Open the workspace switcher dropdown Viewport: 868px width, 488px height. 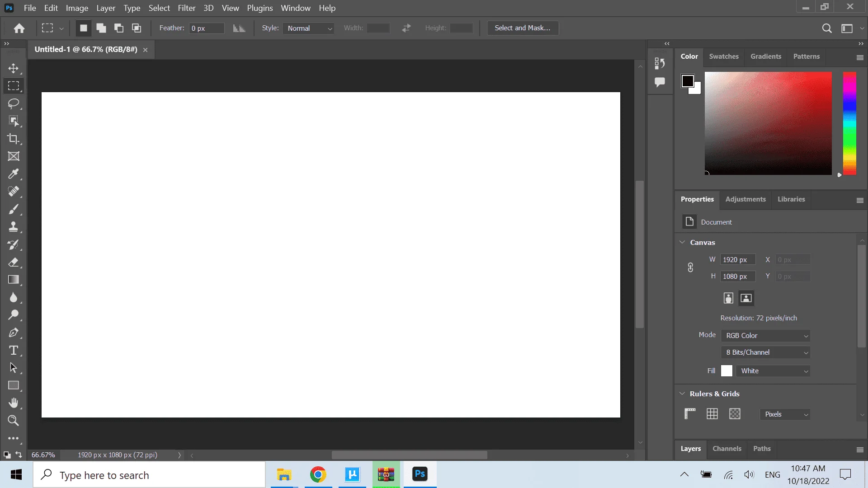pos(851,28)
